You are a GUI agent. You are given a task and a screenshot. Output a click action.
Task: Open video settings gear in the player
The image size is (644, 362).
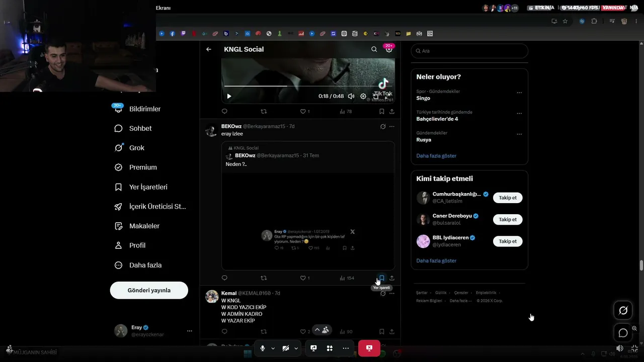coord(363,96)
